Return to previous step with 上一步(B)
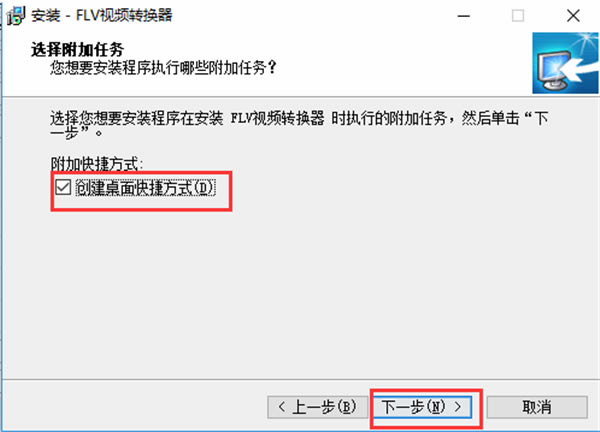 pyautogui.click(x=318, y=407)
